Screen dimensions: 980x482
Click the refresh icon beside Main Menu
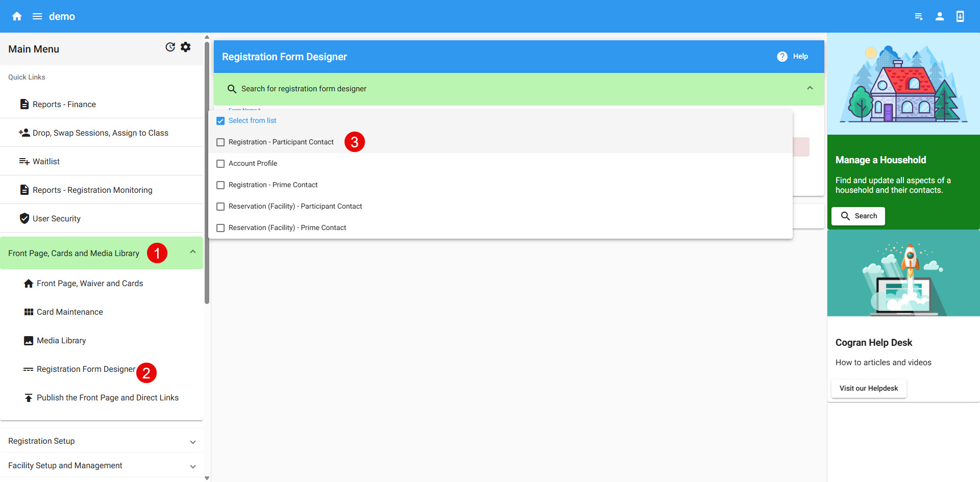pos(170,47)
